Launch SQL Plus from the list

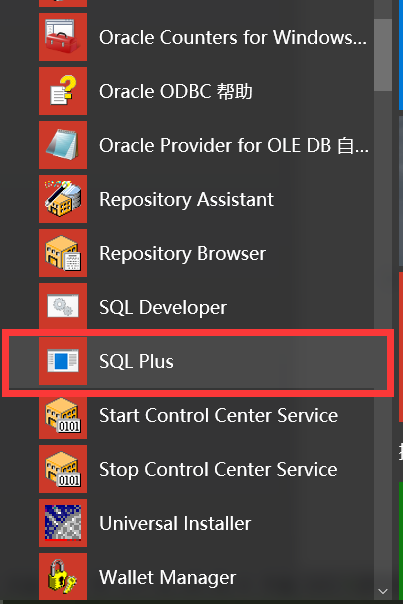[198, 362]
